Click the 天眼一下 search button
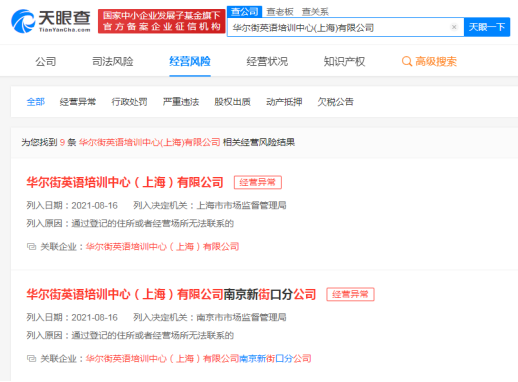Image resolution: width=518 pixels, height=382 pixels. pos(487,27)
